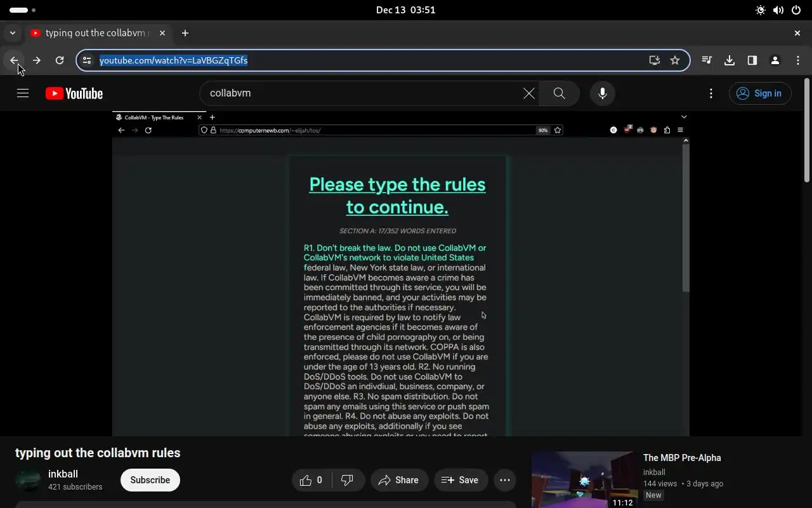The image size is (812, 508).
Task: Search with your voice microphone button
Action: click(603, 93)
